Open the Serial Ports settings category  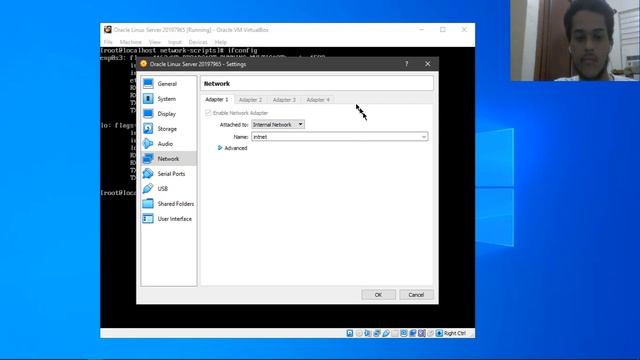click(x=168, y=174)
